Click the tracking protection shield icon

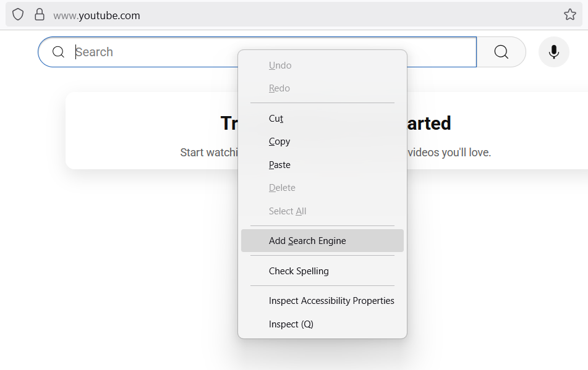(x=17, y=14)
